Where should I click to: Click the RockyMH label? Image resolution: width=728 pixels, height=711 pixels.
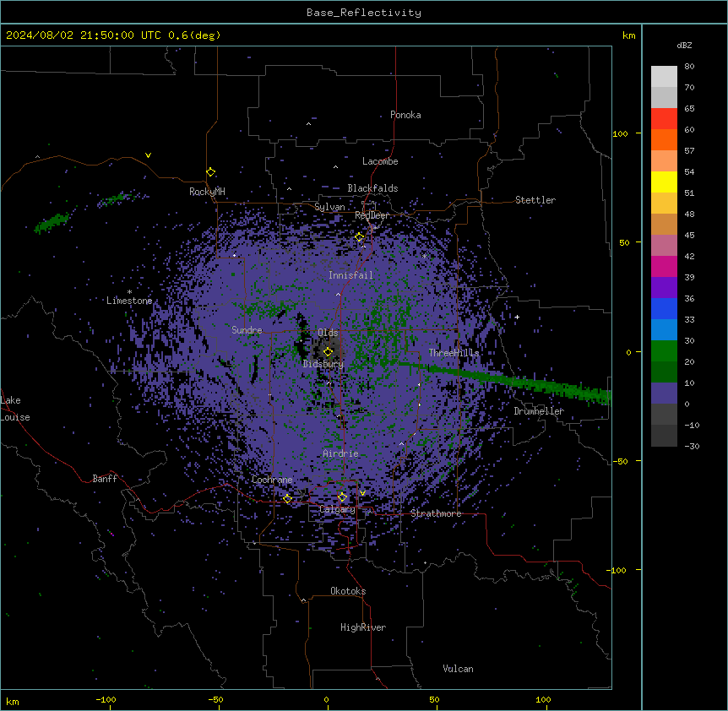point(207,192)
